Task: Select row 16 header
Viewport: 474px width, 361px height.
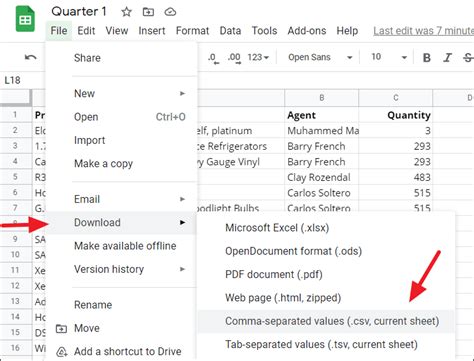Action: pyautogui.click(x=15, y=348)
